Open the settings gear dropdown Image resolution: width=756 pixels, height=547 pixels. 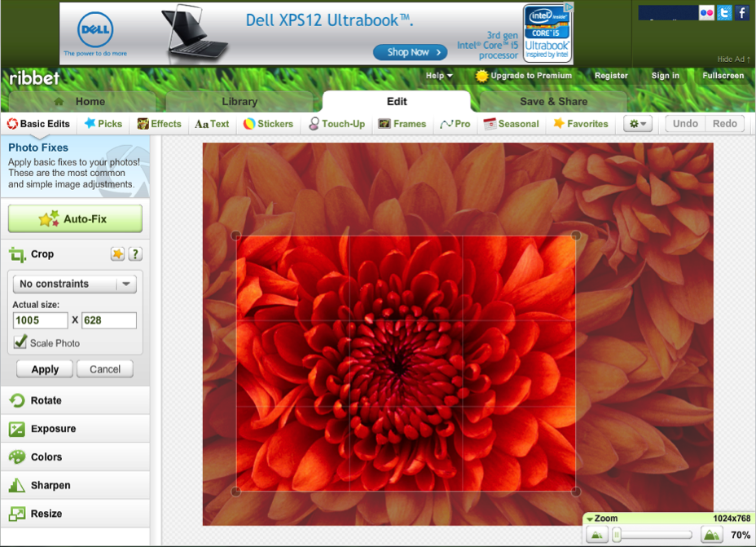638,124
